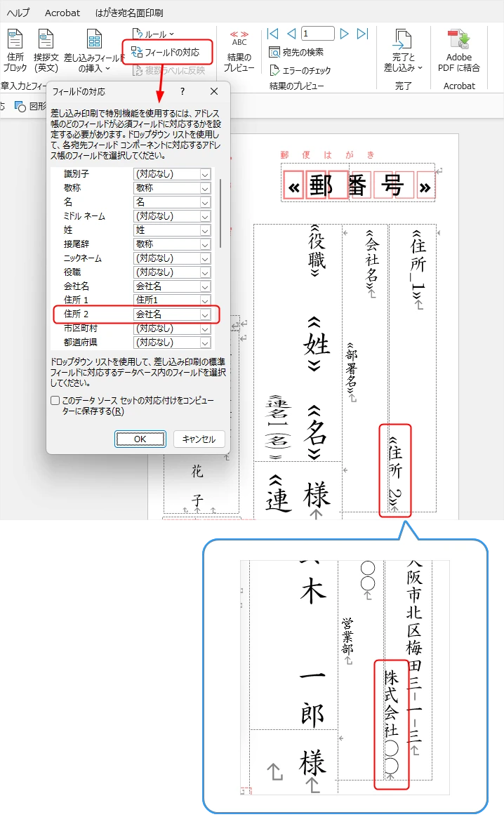Close the フィールドの対応 dialog

[213, 91]
